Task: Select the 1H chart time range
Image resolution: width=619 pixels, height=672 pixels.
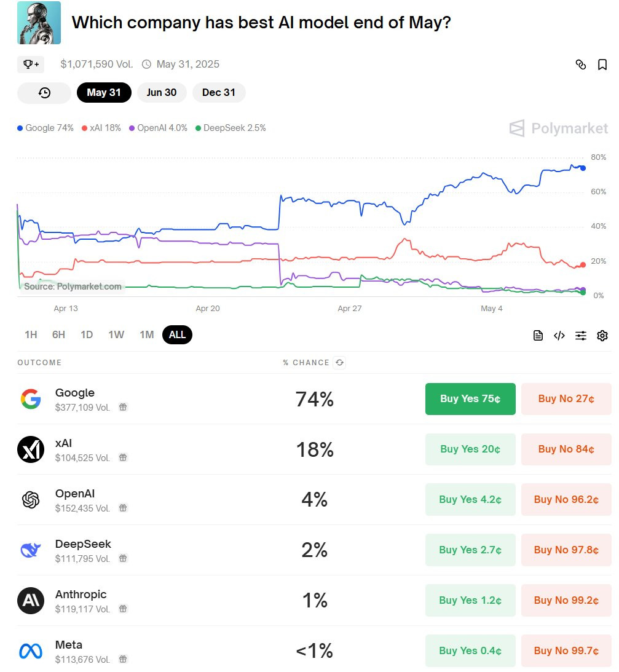Action: [x=31, y=335]
